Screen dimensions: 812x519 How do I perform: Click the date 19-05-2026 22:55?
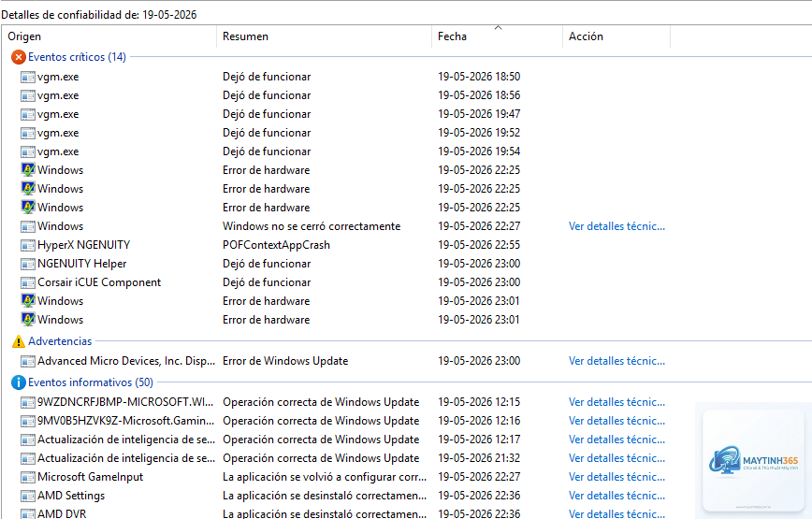coord(479,245)
